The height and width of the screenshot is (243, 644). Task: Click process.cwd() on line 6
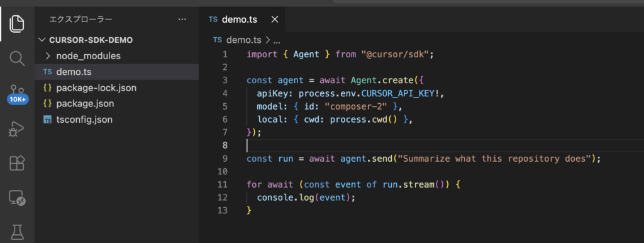point(364,119)
